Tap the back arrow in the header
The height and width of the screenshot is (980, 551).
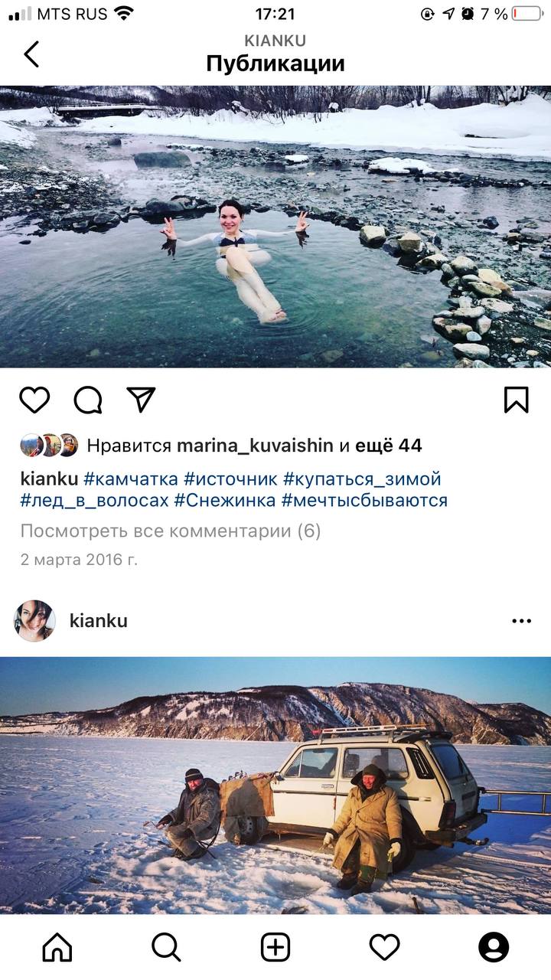pyautogui.click(x=31, y=54)
